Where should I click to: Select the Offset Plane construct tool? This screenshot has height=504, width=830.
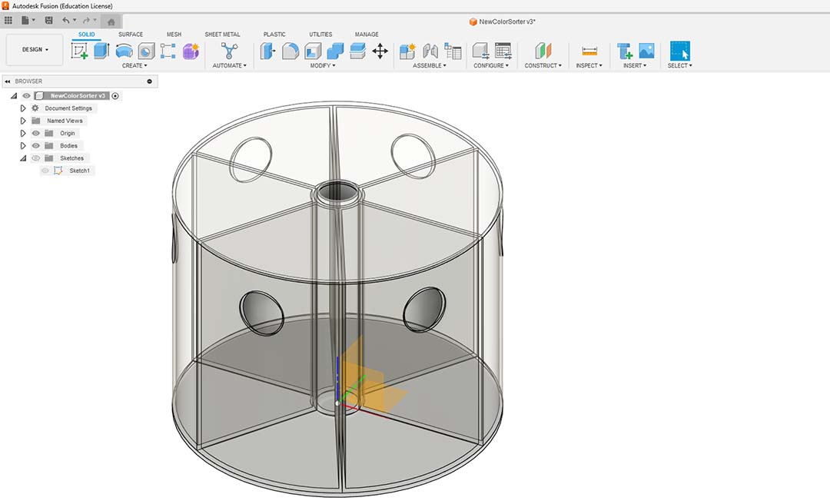coord(543,51)
